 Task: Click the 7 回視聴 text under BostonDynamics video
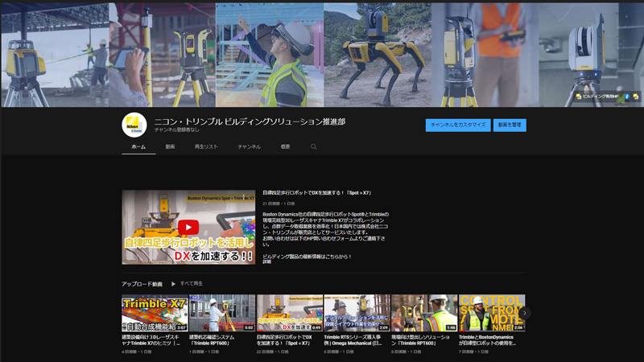coord(466,352)
